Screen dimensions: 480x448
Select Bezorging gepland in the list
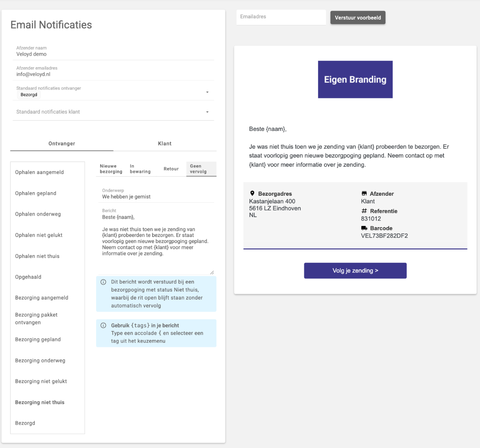[x=48, y=340]
